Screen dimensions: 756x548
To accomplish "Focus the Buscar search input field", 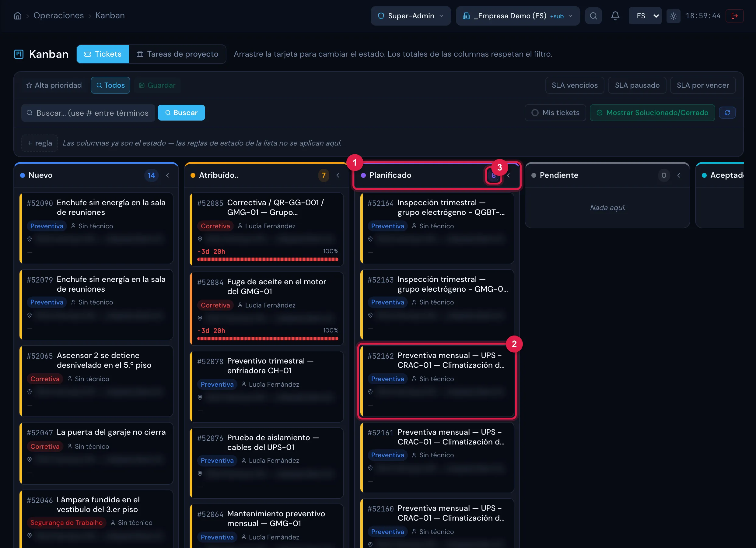I will point(88,113).
